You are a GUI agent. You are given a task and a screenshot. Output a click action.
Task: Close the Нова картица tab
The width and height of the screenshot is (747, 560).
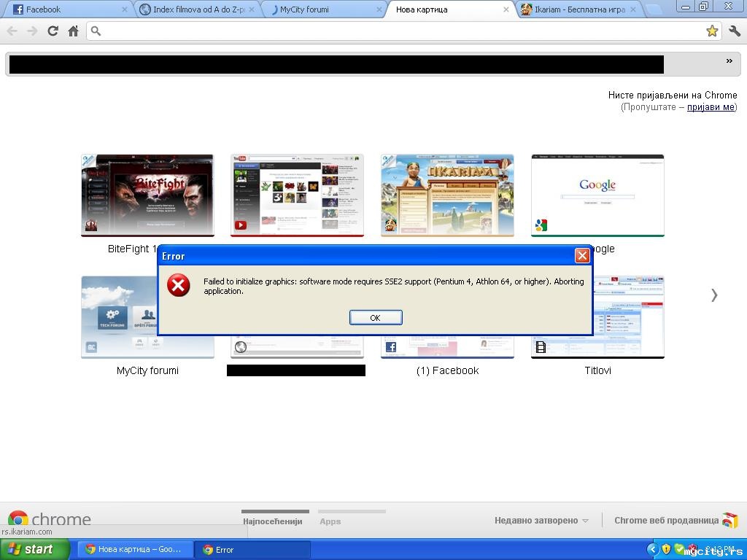(506, 9)
